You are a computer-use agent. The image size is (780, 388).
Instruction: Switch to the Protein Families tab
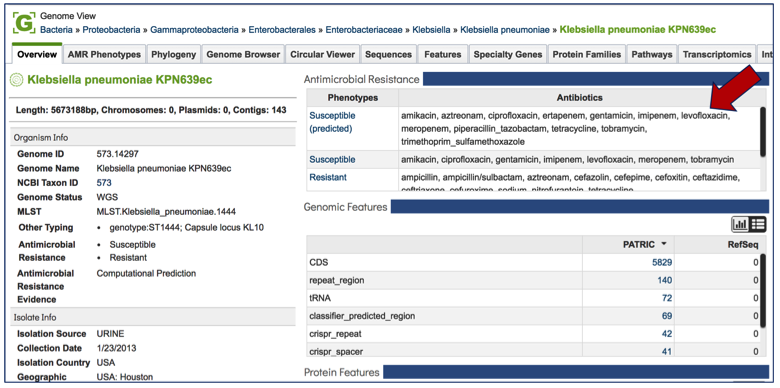tap(586, 54)
